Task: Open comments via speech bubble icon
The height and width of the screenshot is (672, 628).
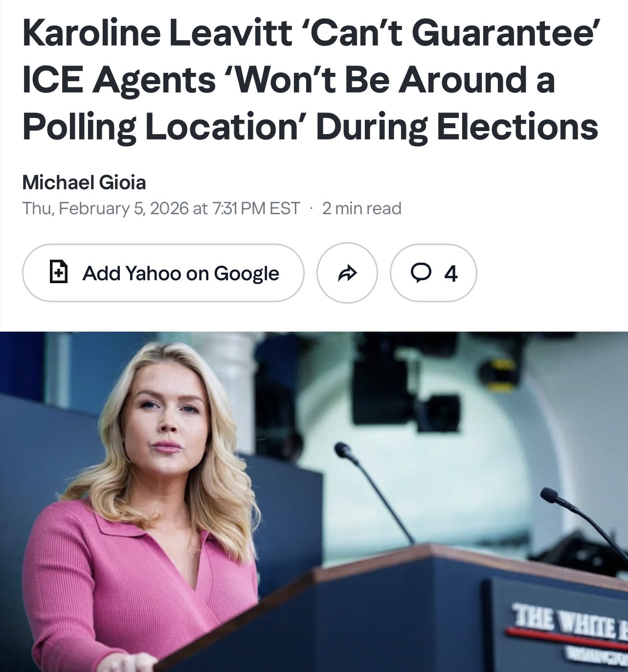Action: click(x=421, y=273)
